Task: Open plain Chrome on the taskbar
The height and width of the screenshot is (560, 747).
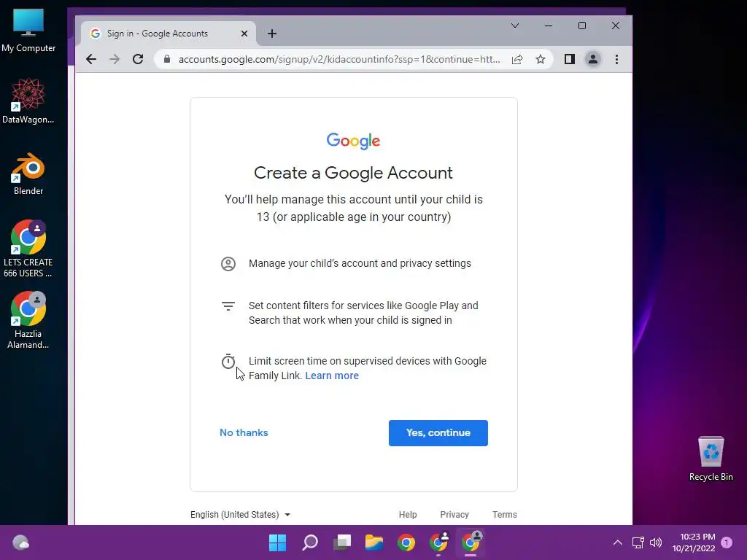Action: point(406,542)
